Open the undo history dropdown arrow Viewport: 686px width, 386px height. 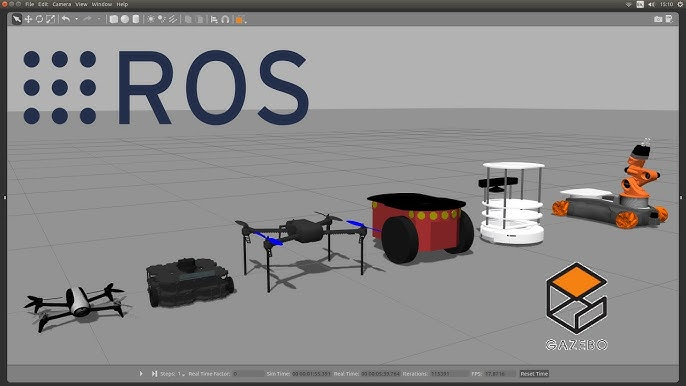(77, 19)
